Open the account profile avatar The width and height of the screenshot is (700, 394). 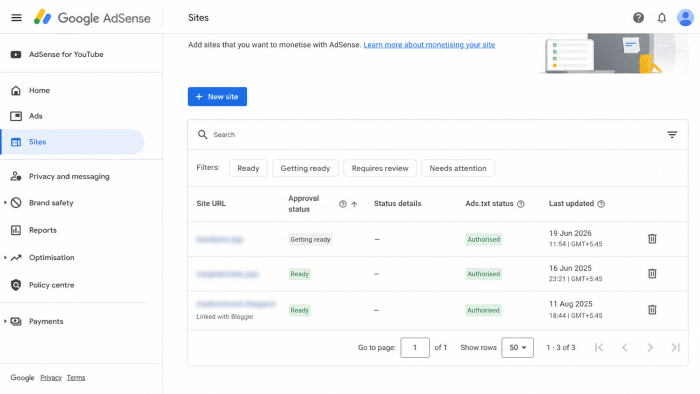(x=685, y=18)
